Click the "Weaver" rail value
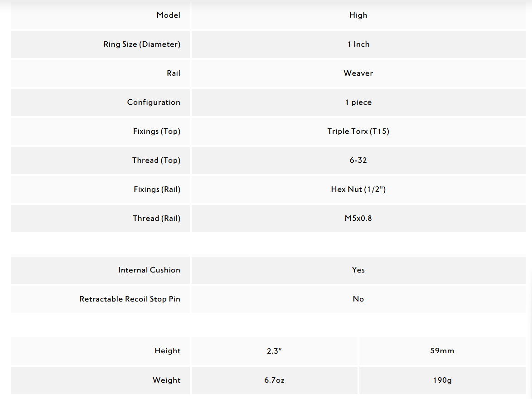Screen dimensions: 532x399 point(358,73)
